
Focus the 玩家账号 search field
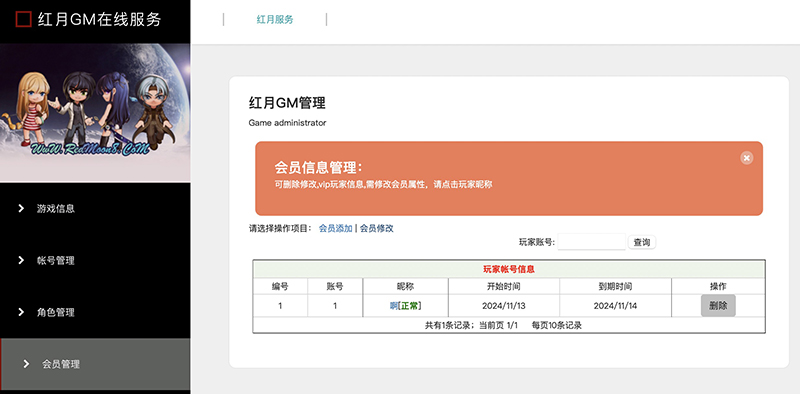pyautogui.click(x=591, y=242)
